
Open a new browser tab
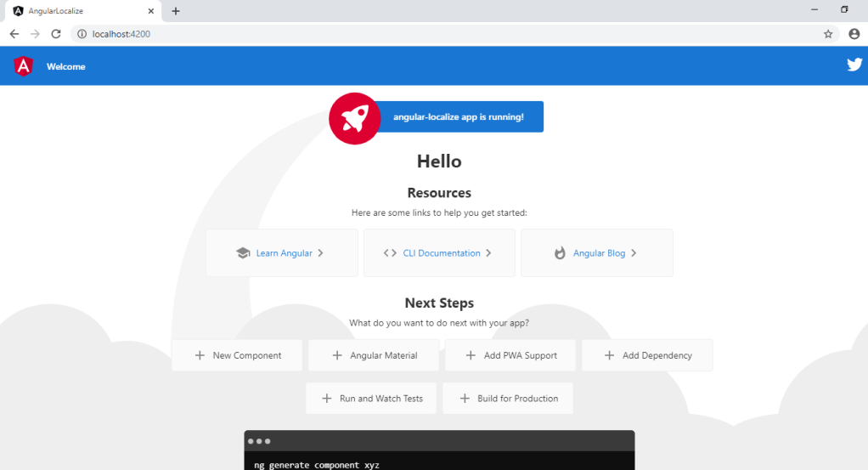(x=176, y=11)
